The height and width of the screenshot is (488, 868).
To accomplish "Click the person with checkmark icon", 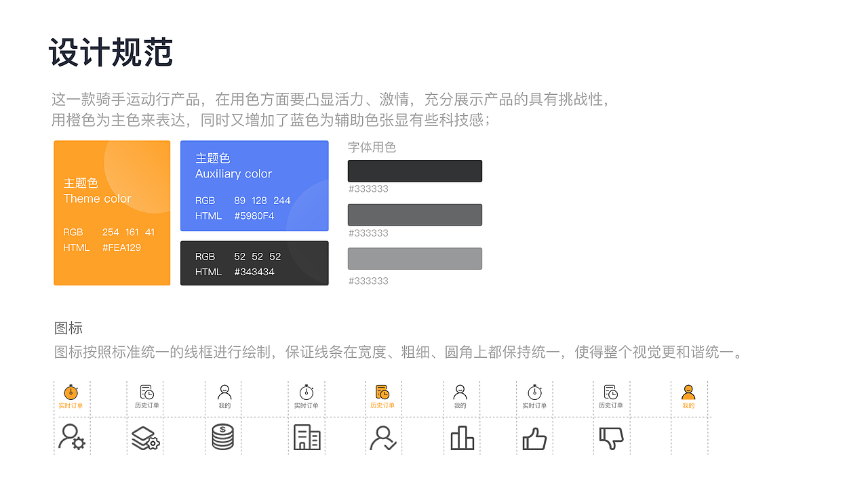I will click(384, 437).
